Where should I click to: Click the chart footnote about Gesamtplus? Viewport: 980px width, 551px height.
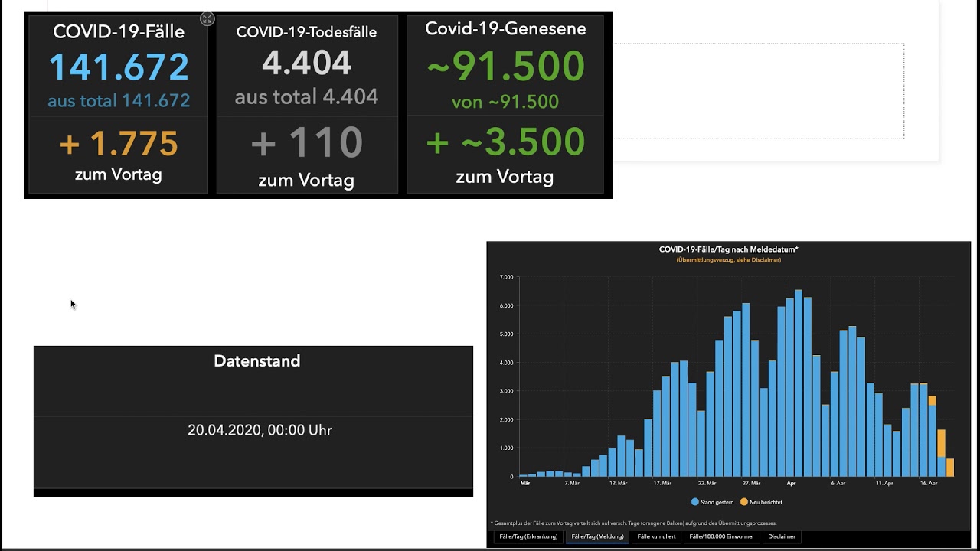tap(633, 523)
